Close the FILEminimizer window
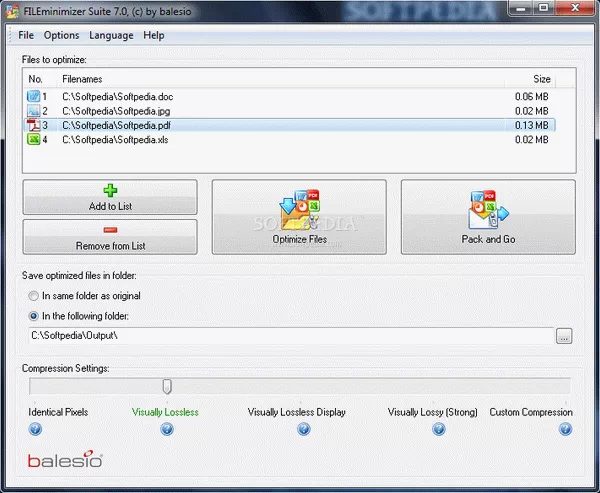The height and width of the screenshot is (493, 600). tap(575, 8)
